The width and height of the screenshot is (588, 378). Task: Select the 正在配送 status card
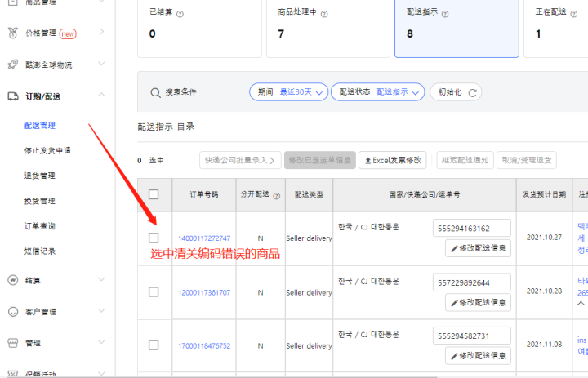556,28
